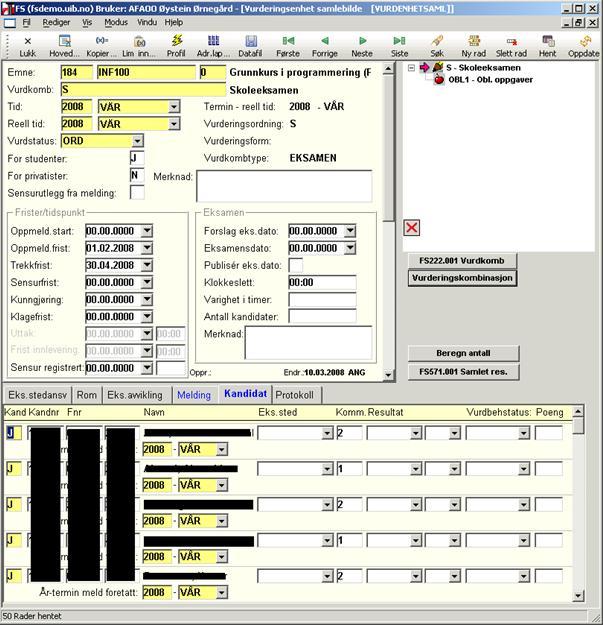603x625 pixels.
Task: Open the Hjelp menu
Action: coord(173,22)
